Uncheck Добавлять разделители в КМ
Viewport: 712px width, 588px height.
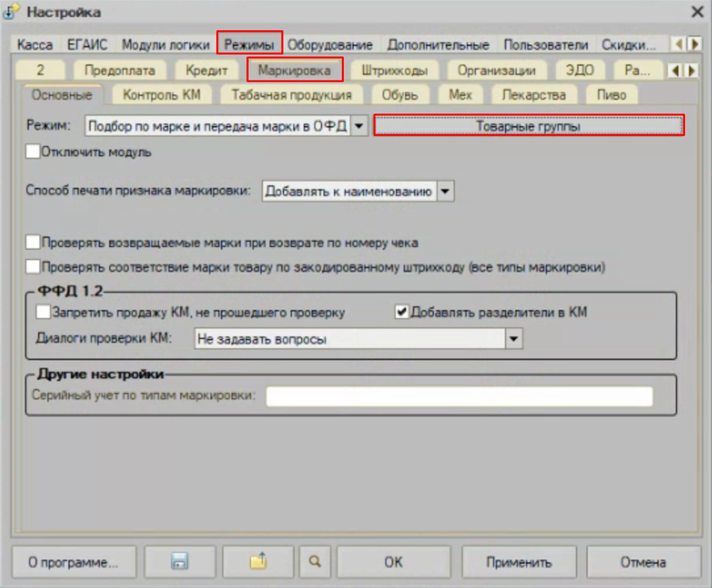point(402,312)
